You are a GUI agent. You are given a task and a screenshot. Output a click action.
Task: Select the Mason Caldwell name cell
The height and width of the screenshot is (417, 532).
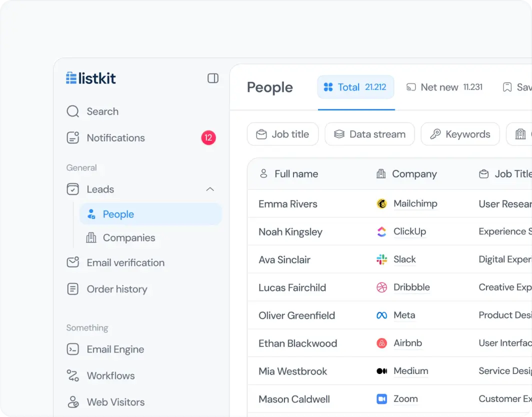pos(294,399)
